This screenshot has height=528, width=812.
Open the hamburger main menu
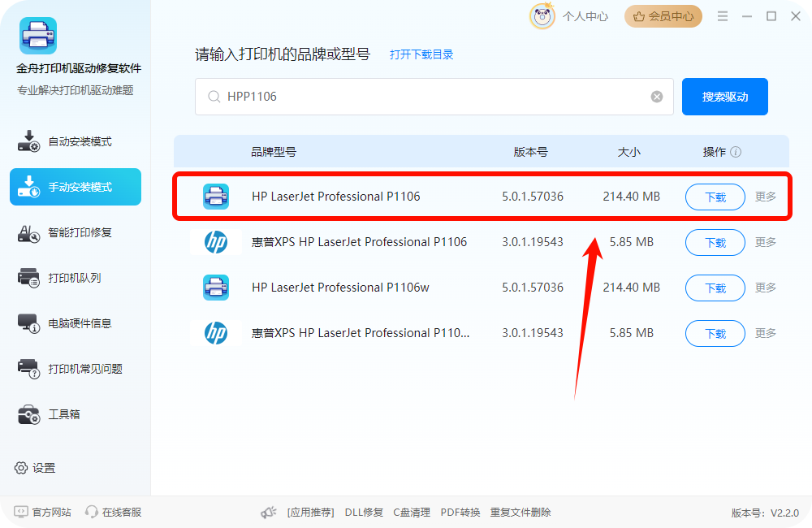[723, 16]
